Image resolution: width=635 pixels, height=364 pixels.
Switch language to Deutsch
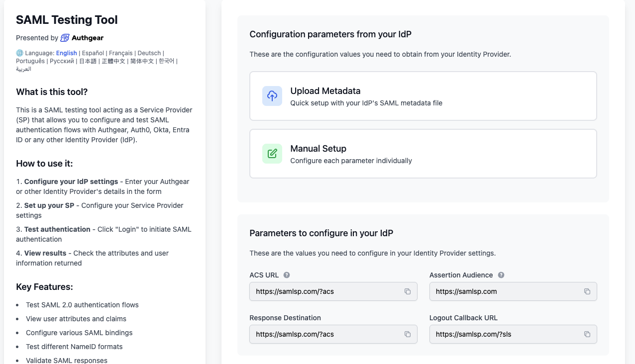[149, 53]
